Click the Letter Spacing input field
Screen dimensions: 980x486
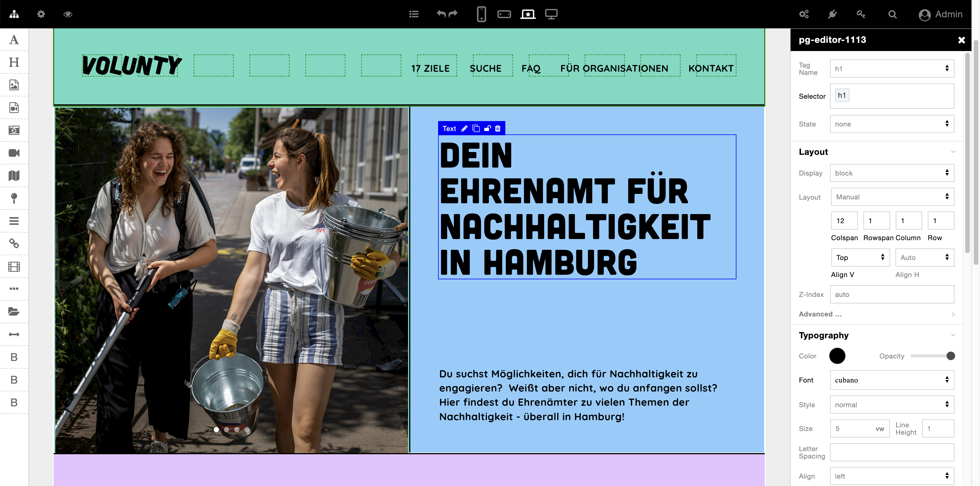click(892, 453)
